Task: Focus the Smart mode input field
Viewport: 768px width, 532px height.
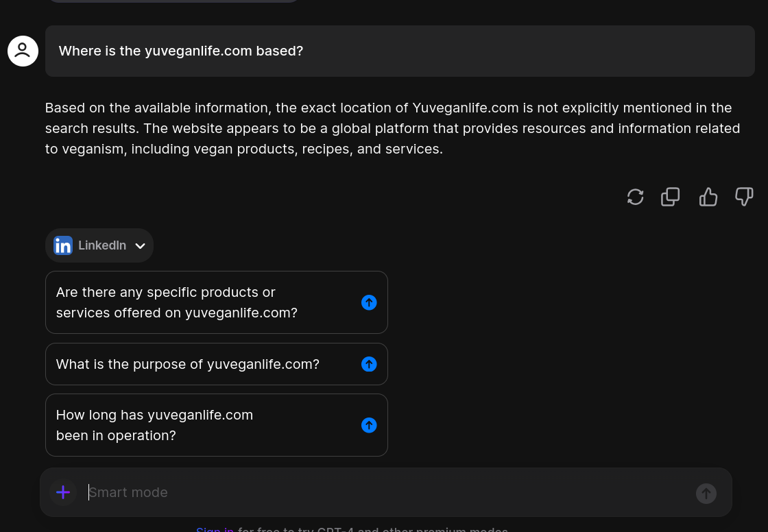Action: coord(387,492)
